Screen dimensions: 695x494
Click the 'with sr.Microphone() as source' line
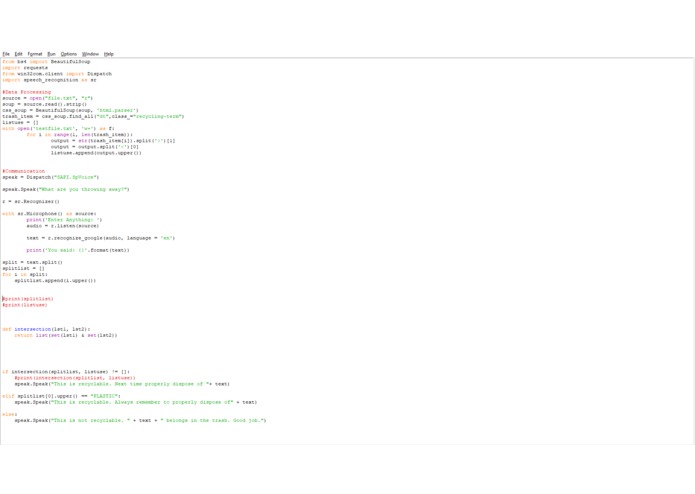click(49, 214)
